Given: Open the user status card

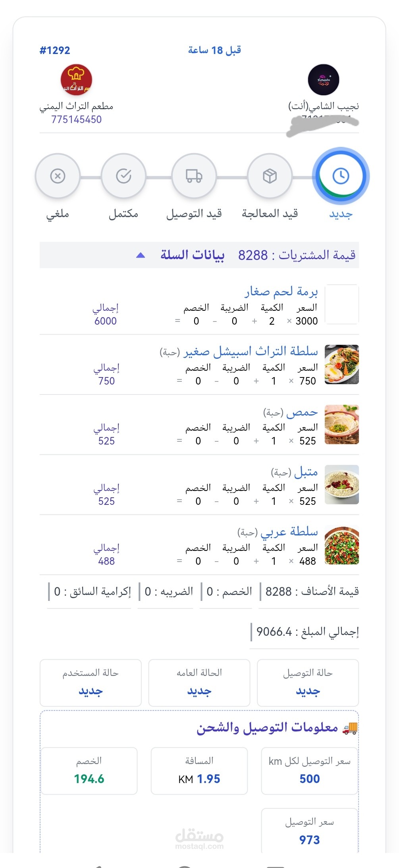Looking at the screenshot, I should click(91, 683).
